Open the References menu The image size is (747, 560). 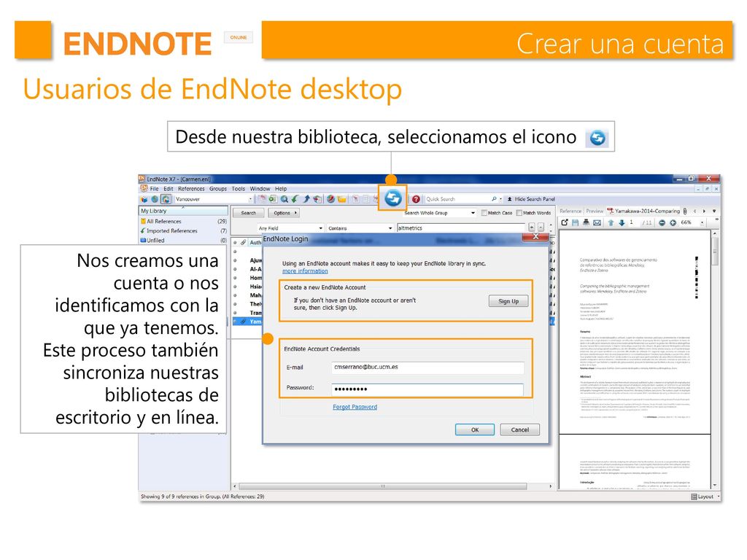[191, 189]
